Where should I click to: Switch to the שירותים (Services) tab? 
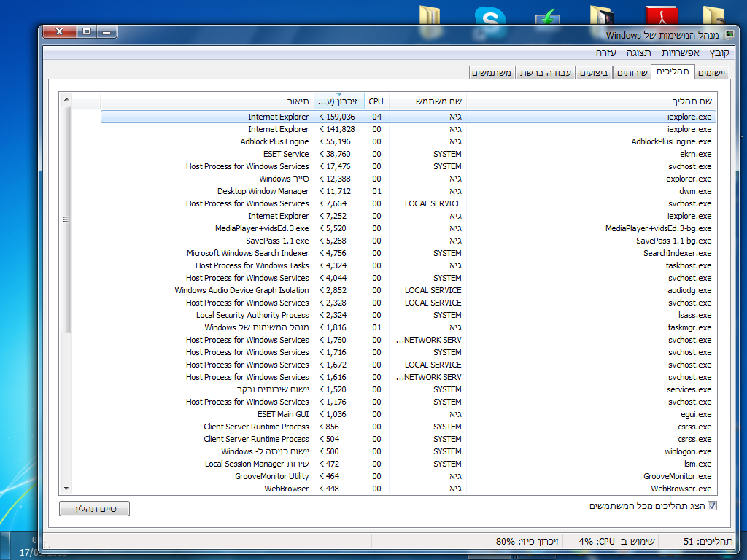coord(632,73)
